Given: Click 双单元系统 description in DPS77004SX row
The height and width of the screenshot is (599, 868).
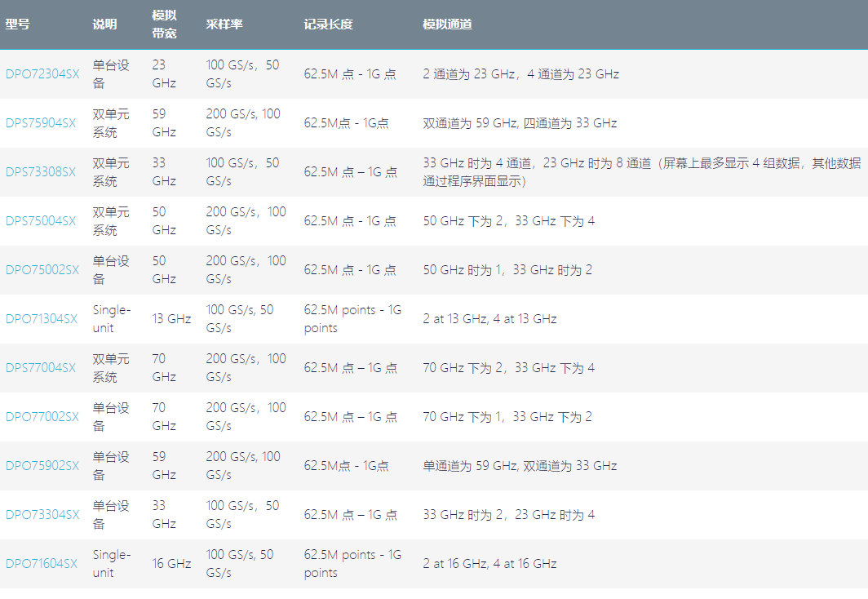Looking at the screenshot, I should point(111,368).
